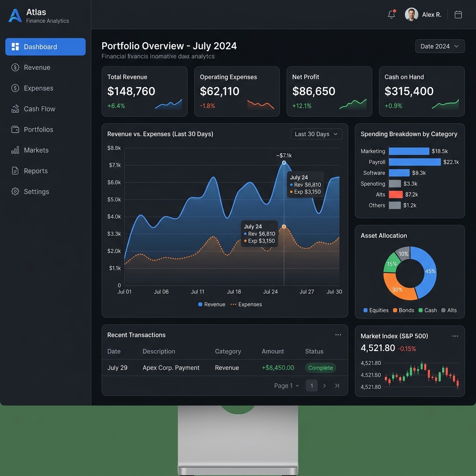Click Cash on Hand sparkline chart
Screen dimensions: 476x476
(x=445, y=104)
